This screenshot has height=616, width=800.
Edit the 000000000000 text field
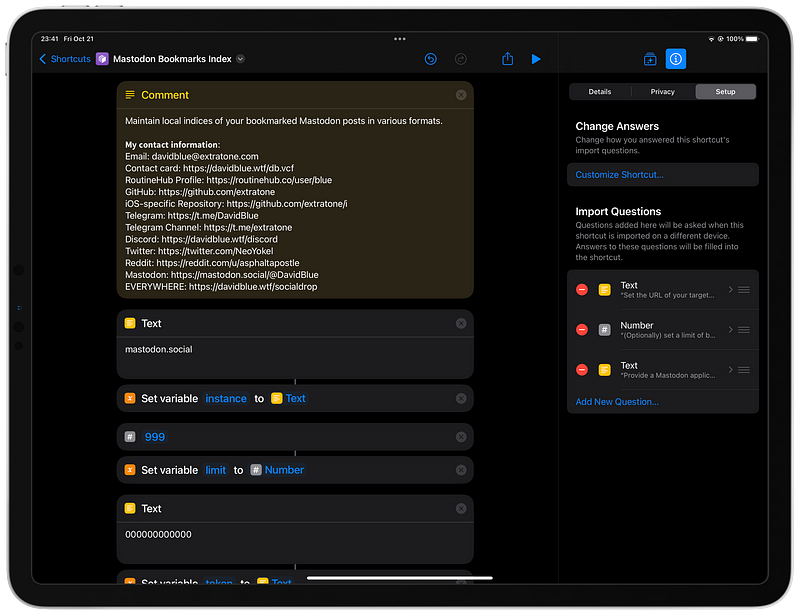pos(295,543)
